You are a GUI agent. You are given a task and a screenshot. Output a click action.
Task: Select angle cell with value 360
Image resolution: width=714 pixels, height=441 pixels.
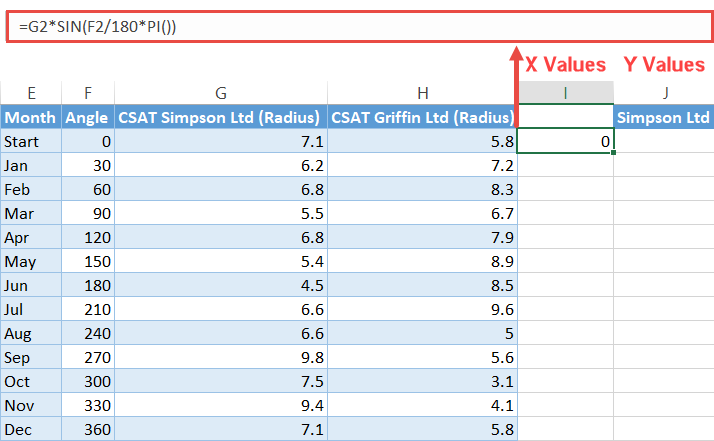[88, 429]
